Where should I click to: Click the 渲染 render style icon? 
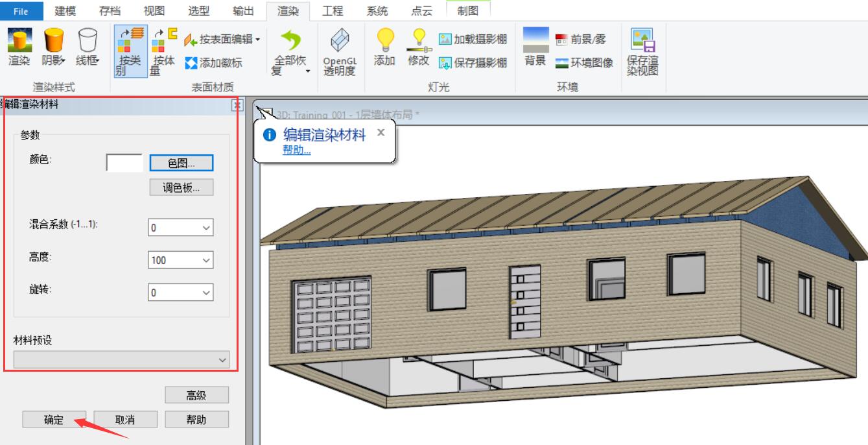(x=19, y=40)
